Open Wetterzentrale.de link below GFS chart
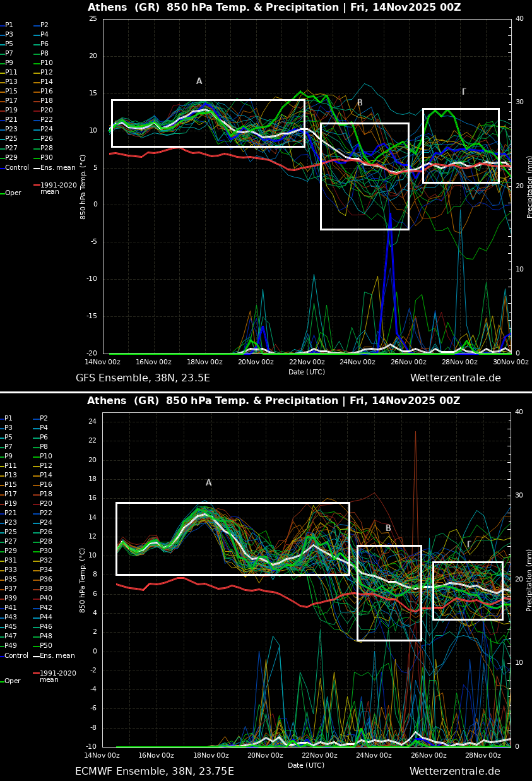Image resolution: width=532 pixels, height=781 pixels. pyautogui.click(x=455, y=378)
